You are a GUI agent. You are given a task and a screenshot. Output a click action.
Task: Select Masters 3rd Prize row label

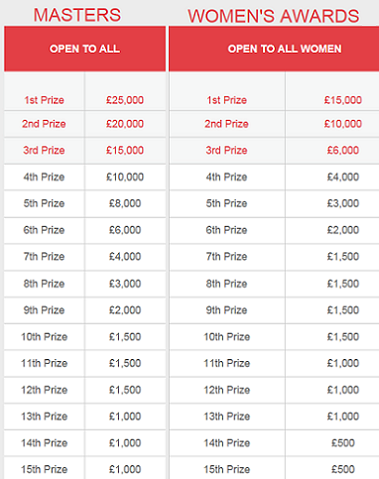pos(44,150)
